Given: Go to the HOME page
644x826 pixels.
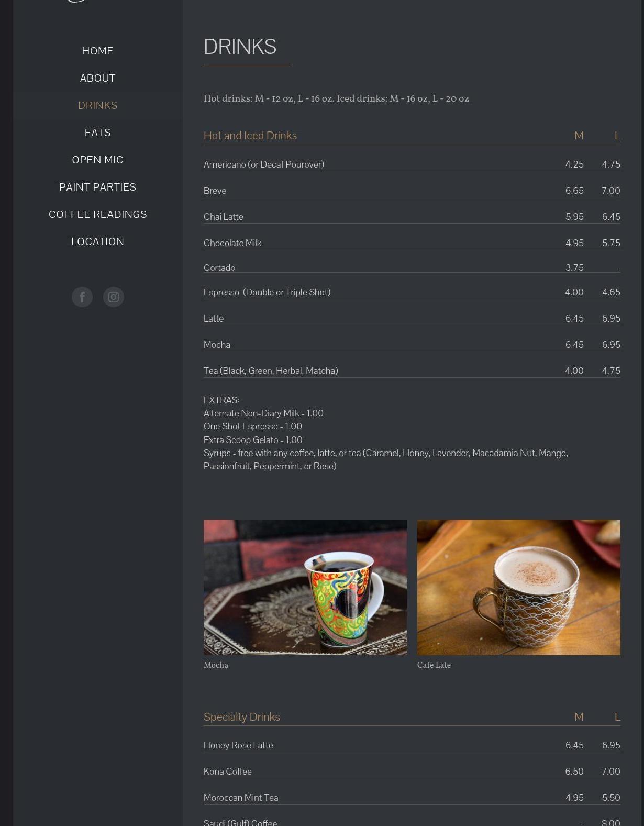Looking at the screenshot, I should (x=98, y=51).
